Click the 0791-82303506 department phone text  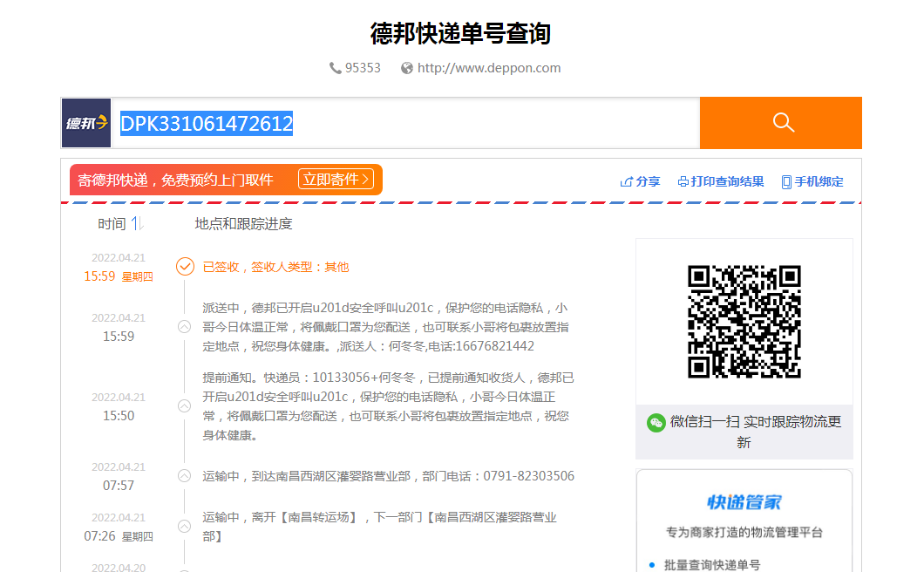click(x=528, y=476)
